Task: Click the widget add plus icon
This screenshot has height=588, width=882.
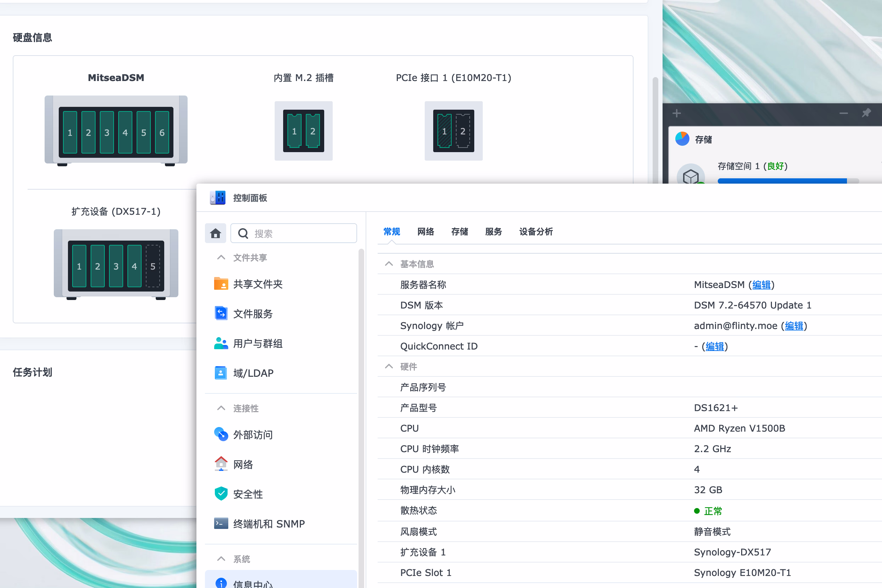Action: point(676,113)
